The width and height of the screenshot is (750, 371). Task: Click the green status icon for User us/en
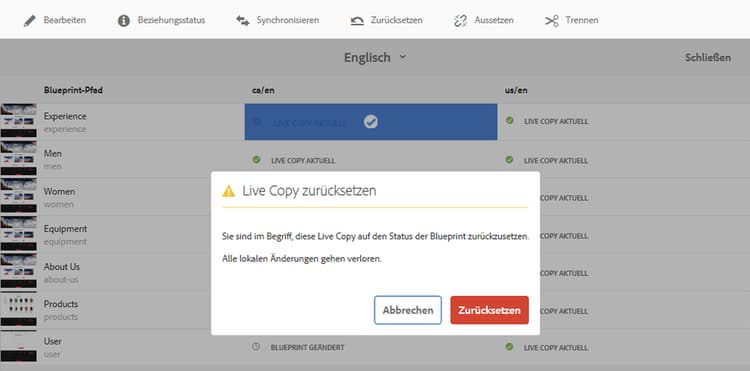click(509, 347)
